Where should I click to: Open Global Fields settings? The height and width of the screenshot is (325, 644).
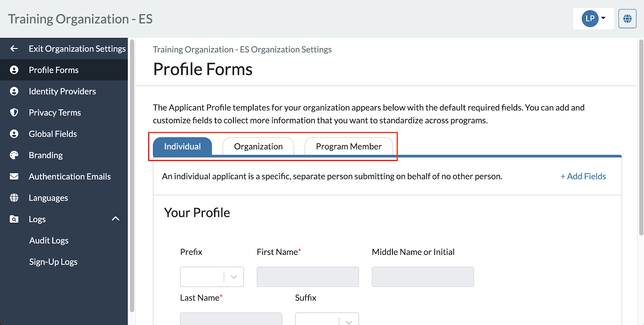click(x=52, y=134)
